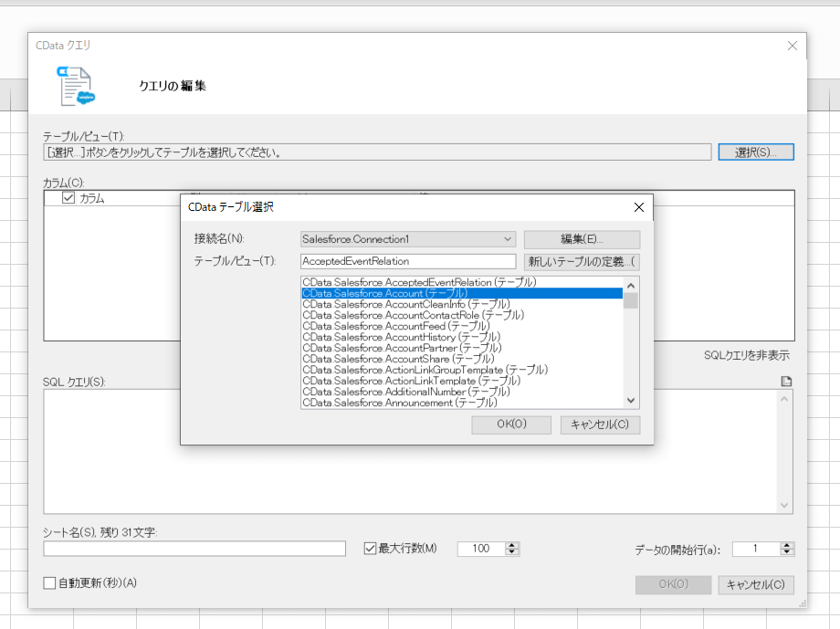Click the データの開始行 value field
Screen dimensions: 840x629
(x=756, y=549)
